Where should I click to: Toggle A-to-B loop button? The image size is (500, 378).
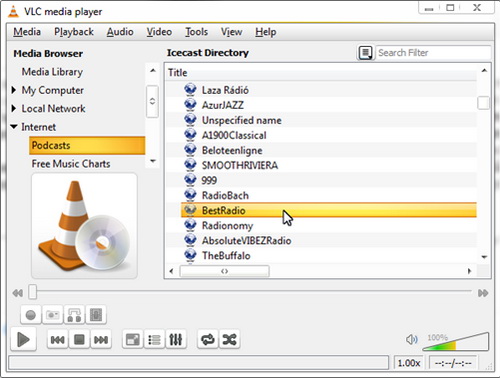click(74, 315)
